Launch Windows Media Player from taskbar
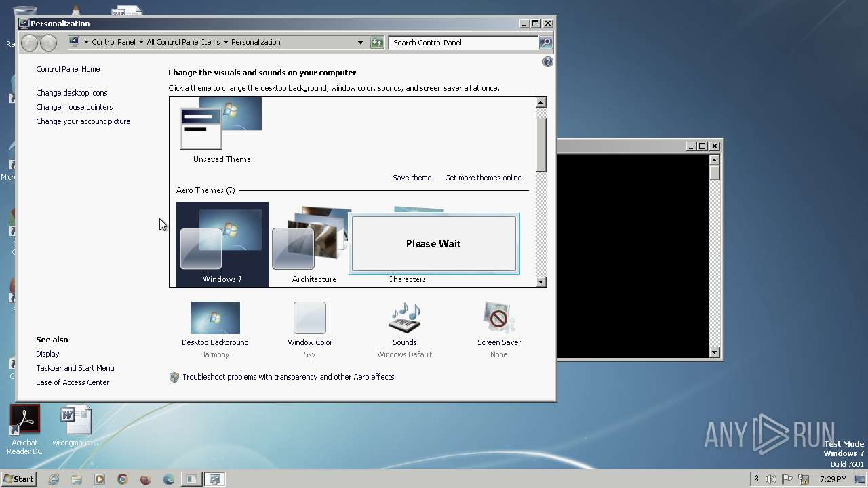868x488 pixels. coord(100,479)
